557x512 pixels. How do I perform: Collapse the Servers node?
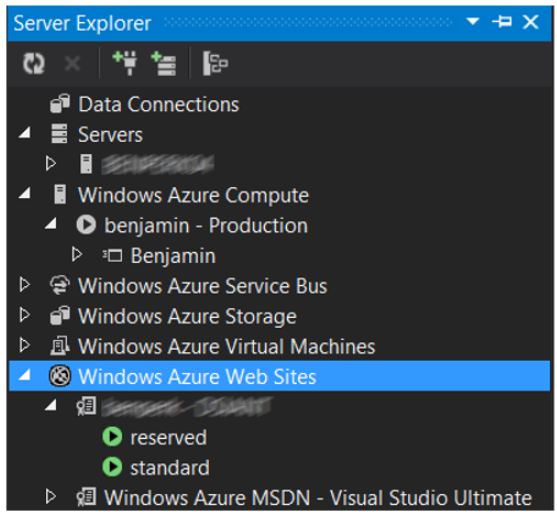[25, 133]
